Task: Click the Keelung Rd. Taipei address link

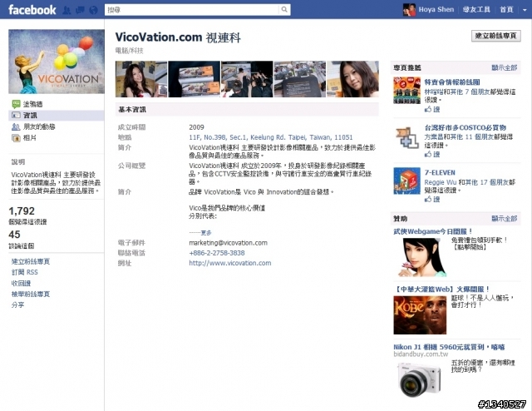Action: [271, 137]
